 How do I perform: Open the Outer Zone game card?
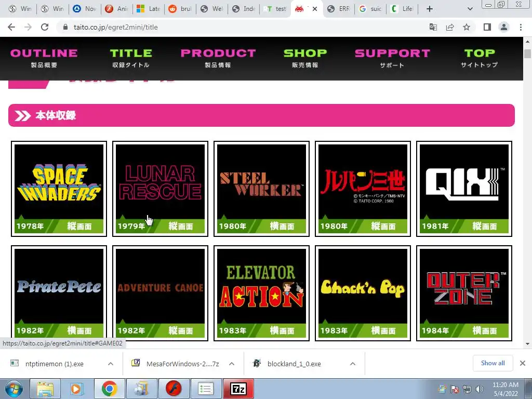pyautogui.click(x=464, y=293)
